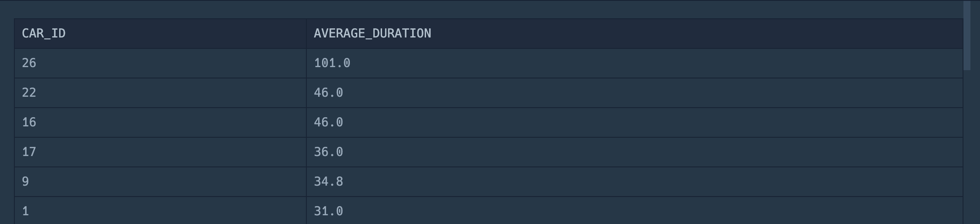Select CAR_ID cell with value 26
Viewport: 980px width, 224px height.
coord(160,63)
